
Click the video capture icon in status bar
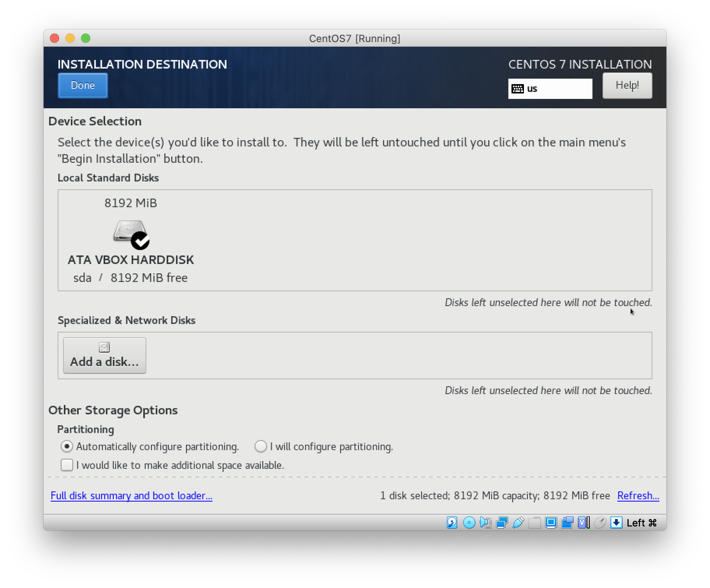pos(568,523)
